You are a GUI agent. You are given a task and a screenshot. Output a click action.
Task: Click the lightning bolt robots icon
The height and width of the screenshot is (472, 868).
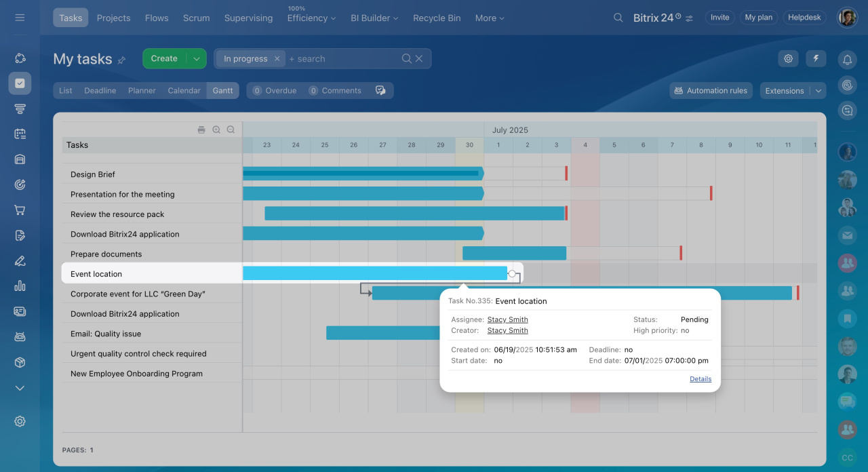(x=816, y=59)
